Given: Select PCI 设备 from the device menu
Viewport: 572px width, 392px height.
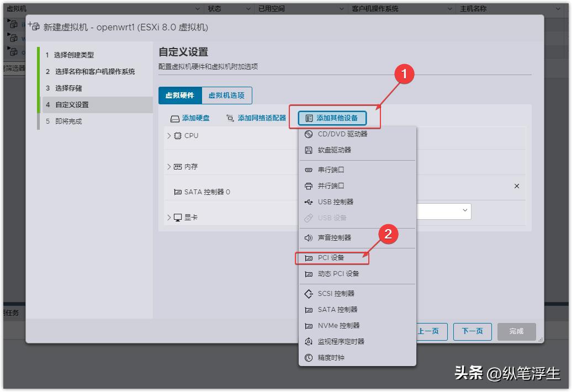Looking at the screenshot, I should (331, 257).
